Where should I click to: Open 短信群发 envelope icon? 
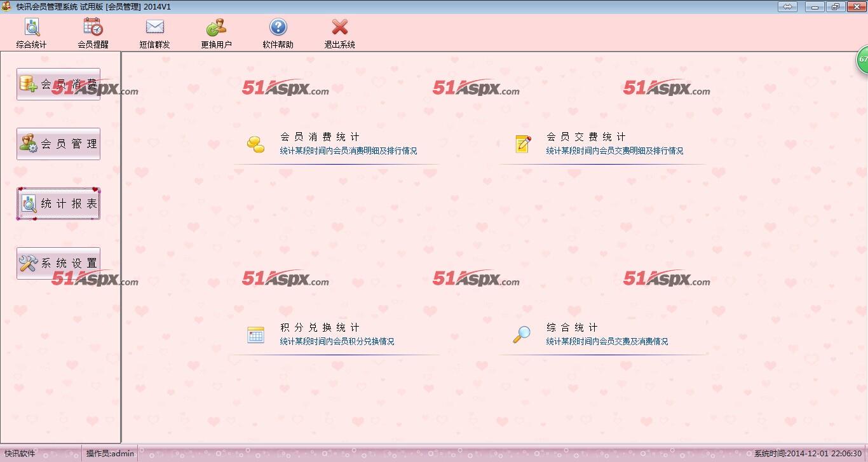pyautogui.click(x=155, y=27)
